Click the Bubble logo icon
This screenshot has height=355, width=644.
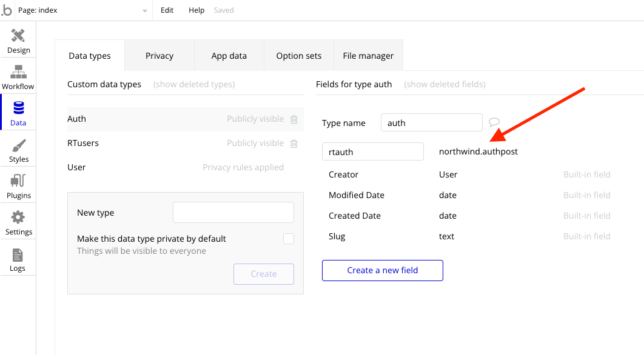click(7, 10)
